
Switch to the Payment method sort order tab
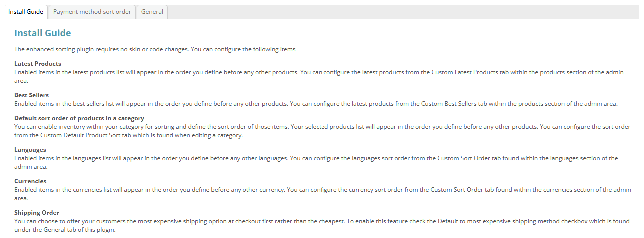tap(92, 12)
